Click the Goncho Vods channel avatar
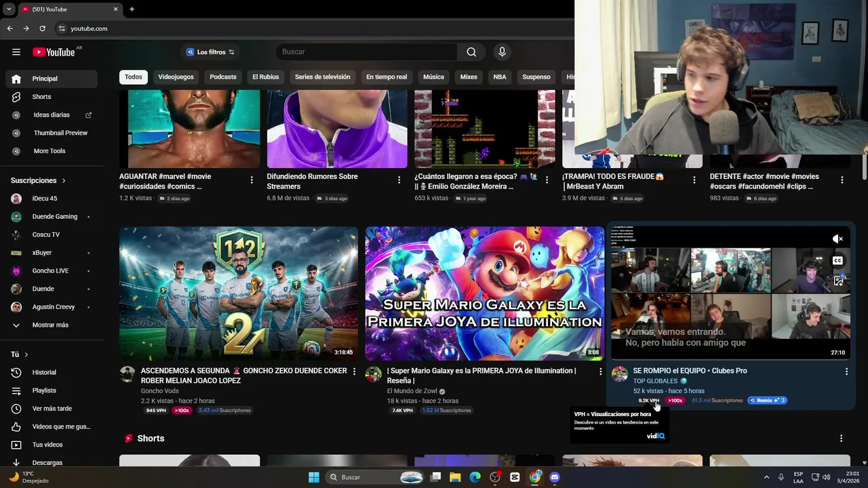The height and width of the screenshot is (488, 868). click(127, 374)
